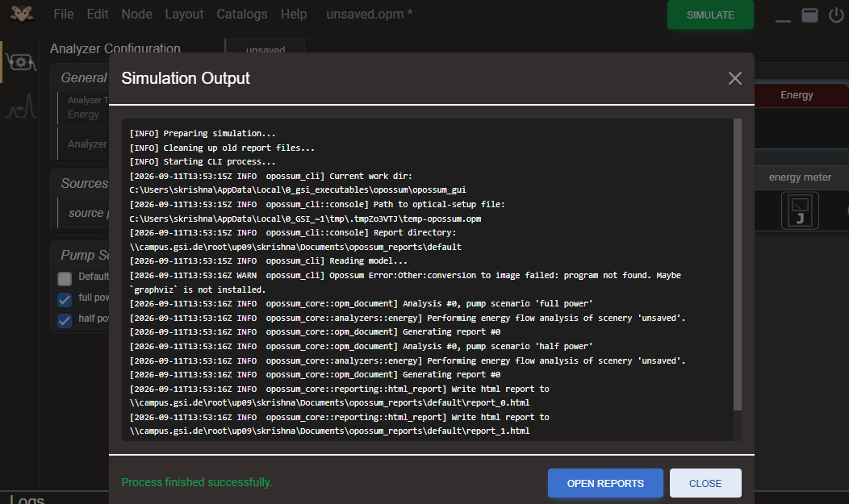Screen dimensions: 849x504
Task: Click log line for pump scenario 'half power'
Action: click(x=362, y=346)
